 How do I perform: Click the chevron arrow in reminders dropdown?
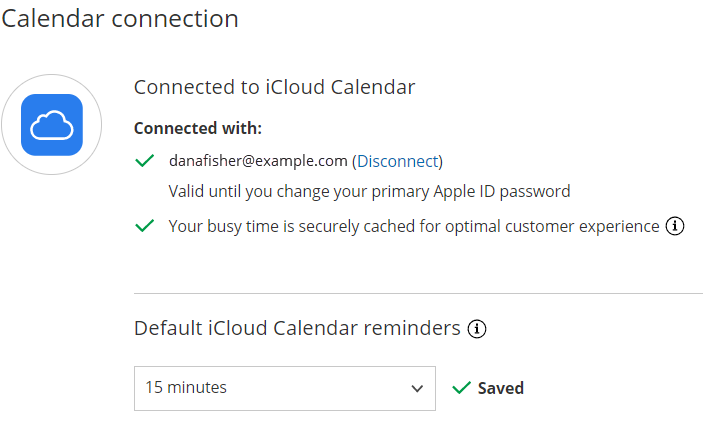417,388
